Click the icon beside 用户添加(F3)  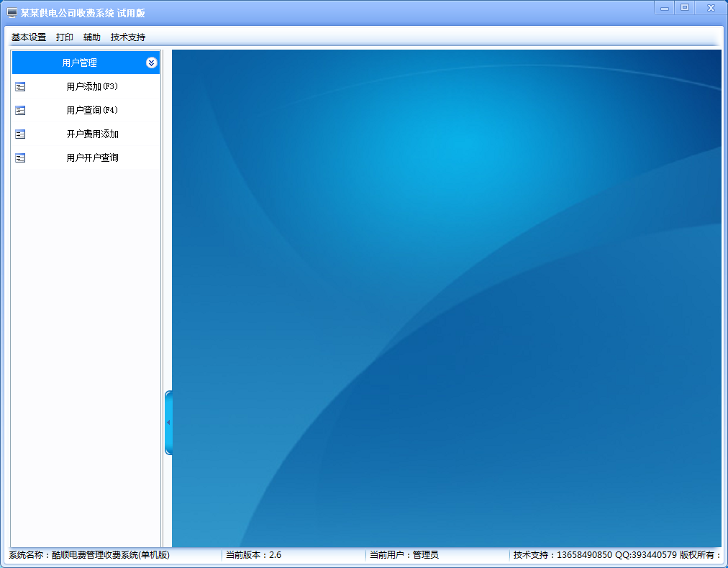pos(20,87)
